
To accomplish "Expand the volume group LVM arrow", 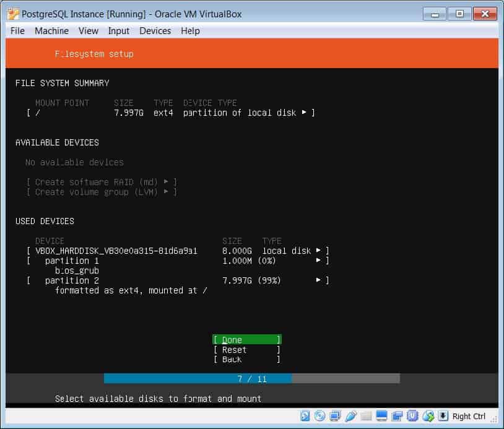I will pyautogui.click(x=166, y=191).
